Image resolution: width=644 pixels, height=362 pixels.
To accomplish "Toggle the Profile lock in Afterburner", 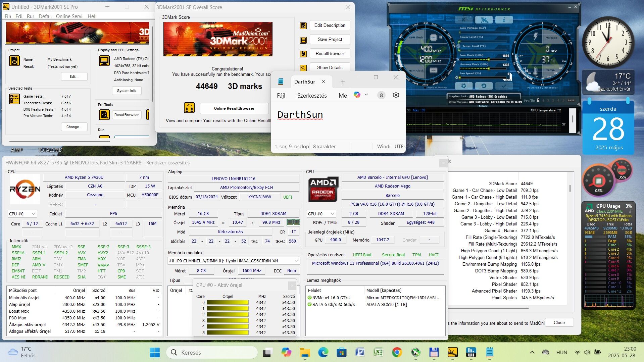I will pyautogui.click(x=538, y=100).
